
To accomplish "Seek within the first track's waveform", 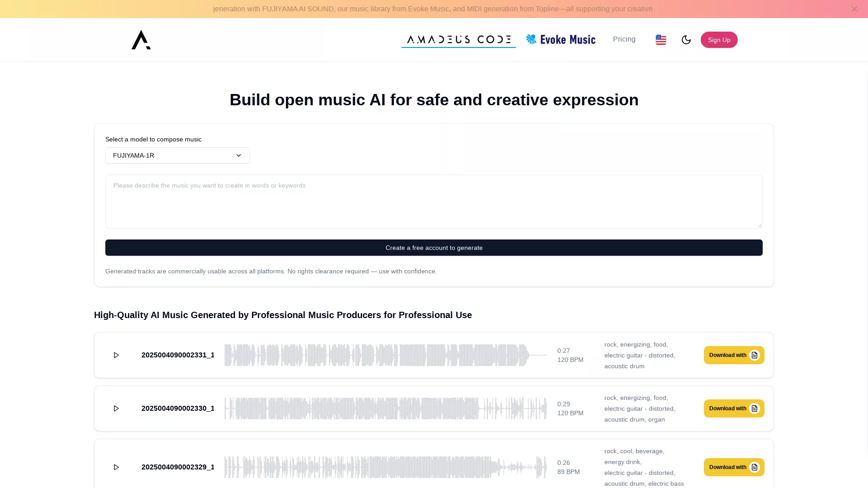I will coord(384,355).
